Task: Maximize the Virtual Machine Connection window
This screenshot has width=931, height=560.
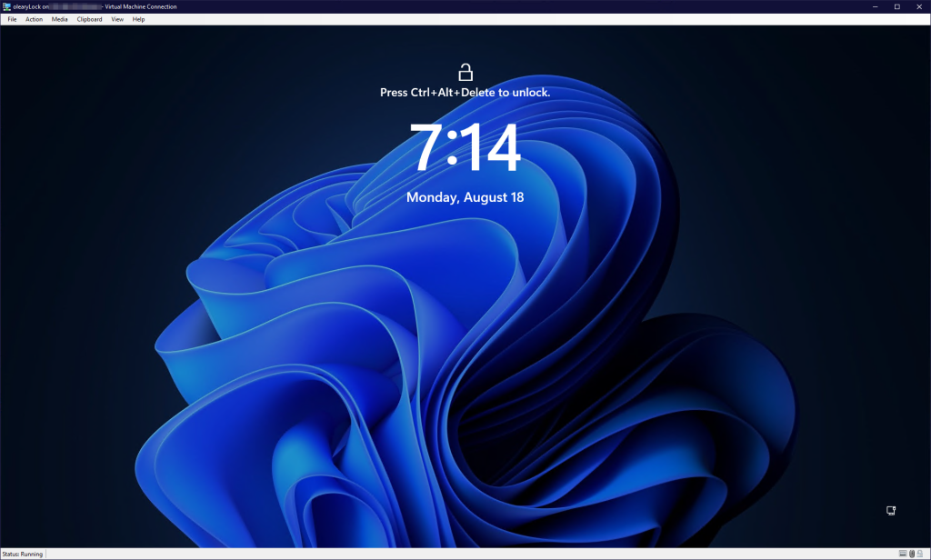Action: pos(897,6)
